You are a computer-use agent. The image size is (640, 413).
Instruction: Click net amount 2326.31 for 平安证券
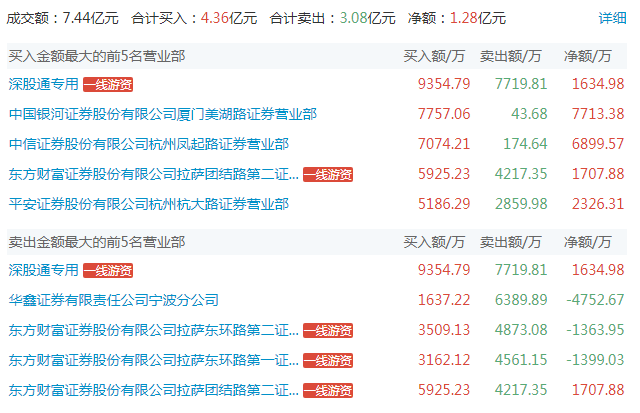point(598,204)
